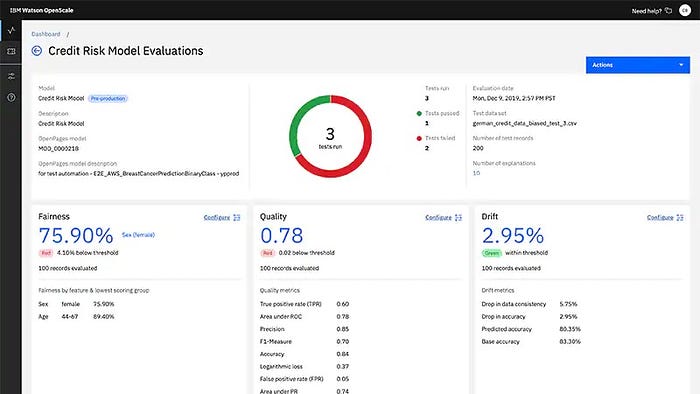Click Area under ROC metric row
The image size is (700, 394).
(304, 316)
